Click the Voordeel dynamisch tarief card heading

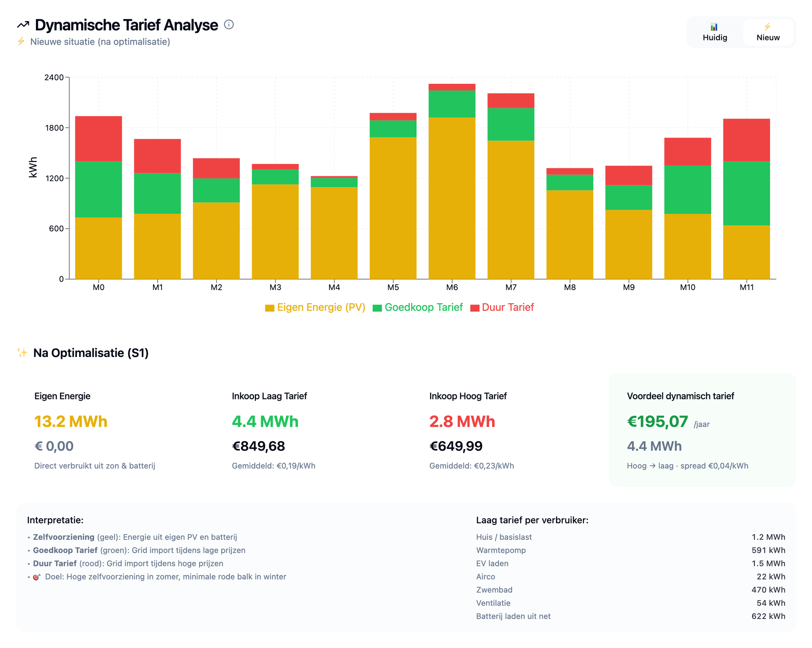coord(680,396)
